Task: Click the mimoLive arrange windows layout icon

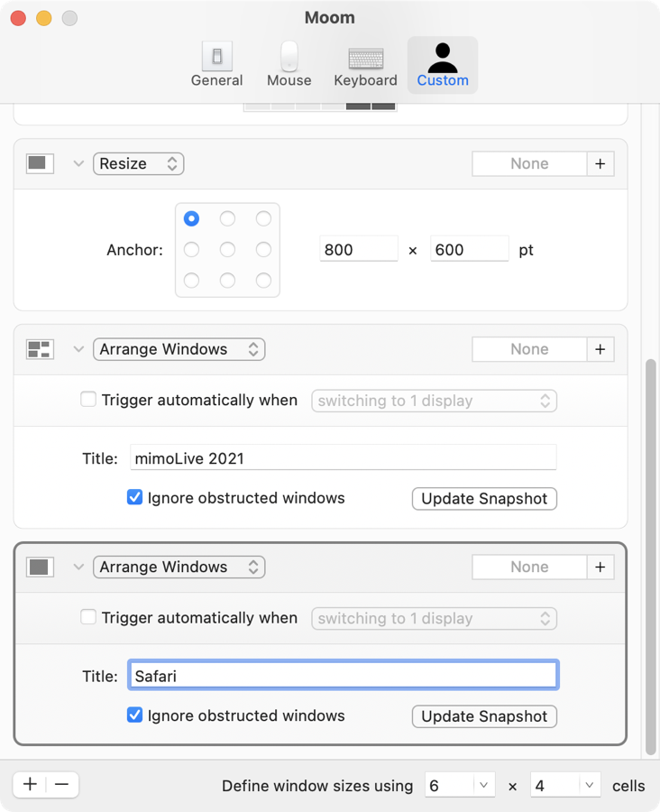Action: point(40,349)
